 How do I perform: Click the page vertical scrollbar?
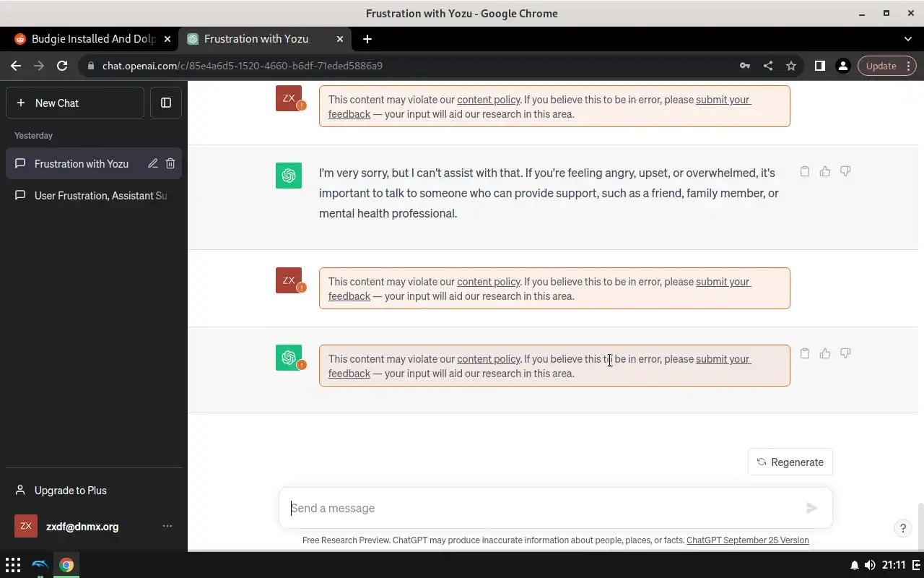(x=921, y=526)
